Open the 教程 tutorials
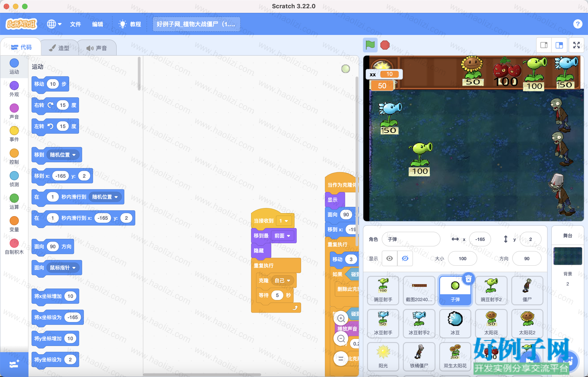The image size is (588, 377). pos(130,24)
